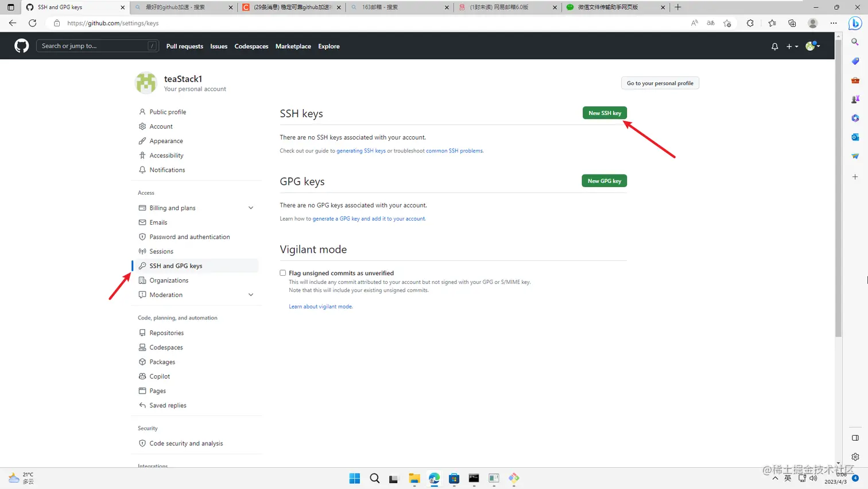Image resolution: width=868 pixels, height=489 pixels.
Task: Switch to the 163邮箱 search tab
Action: 399,7
